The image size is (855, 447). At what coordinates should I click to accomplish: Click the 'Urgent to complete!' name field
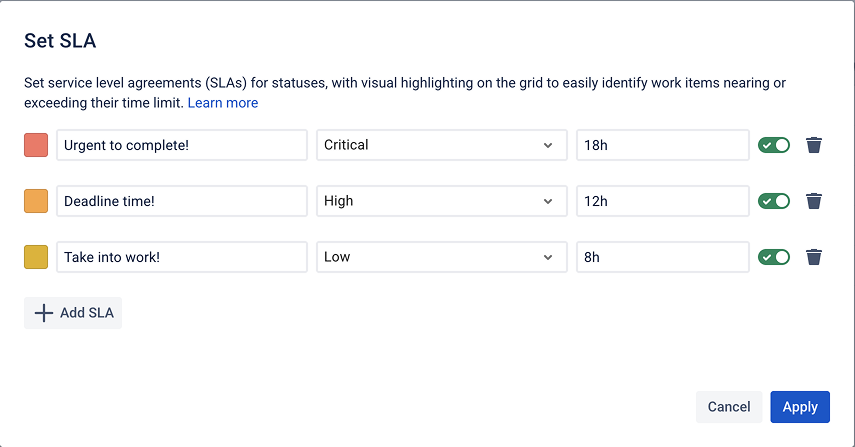click(181, 145)
